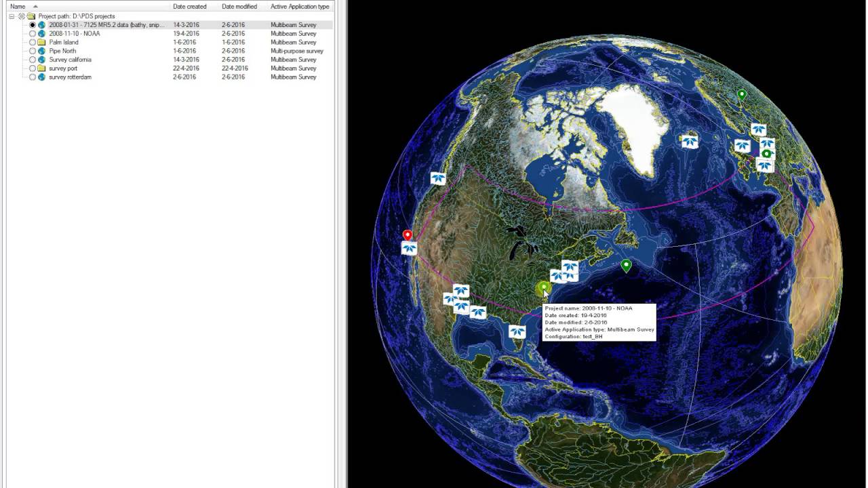This screenshot has width=868, height=488.
Task: Click the globe icon beside Survey california
Action: (x=41, y=60)
